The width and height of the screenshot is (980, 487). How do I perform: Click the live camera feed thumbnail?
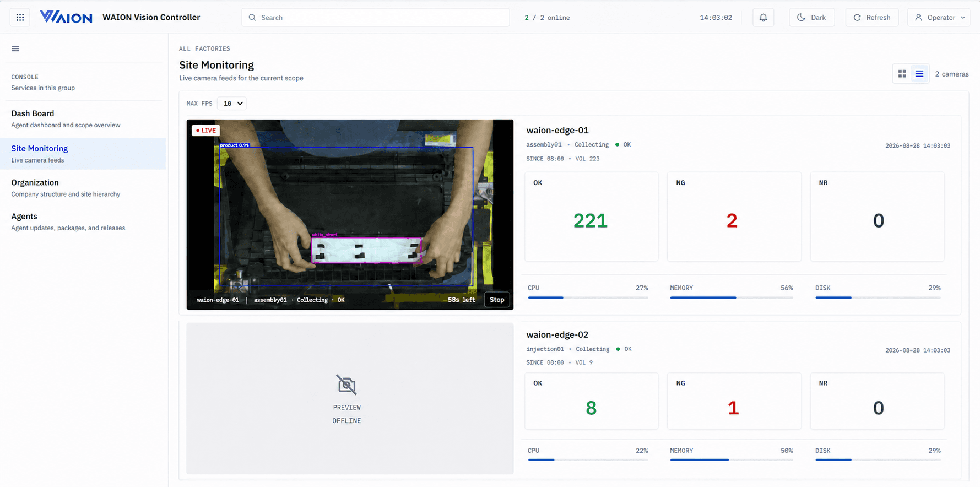350,215
